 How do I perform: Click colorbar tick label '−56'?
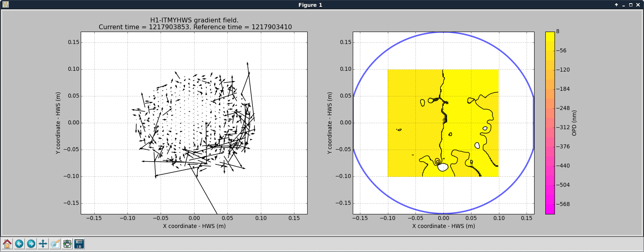click(x=561, y=50)
